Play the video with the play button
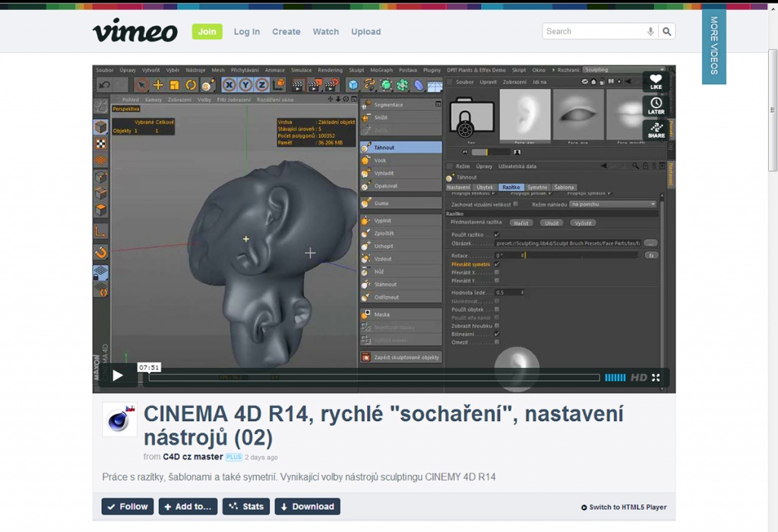The width and height of the screenshot is (778, 532). 118,375
